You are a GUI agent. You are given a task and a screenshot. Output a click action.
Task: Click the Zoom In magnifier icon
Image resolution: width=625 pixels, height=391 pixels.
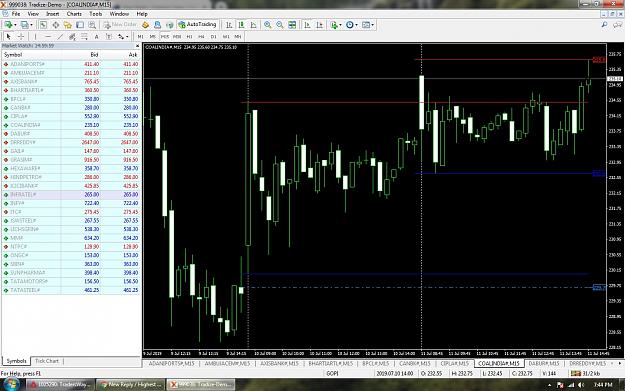267,25
